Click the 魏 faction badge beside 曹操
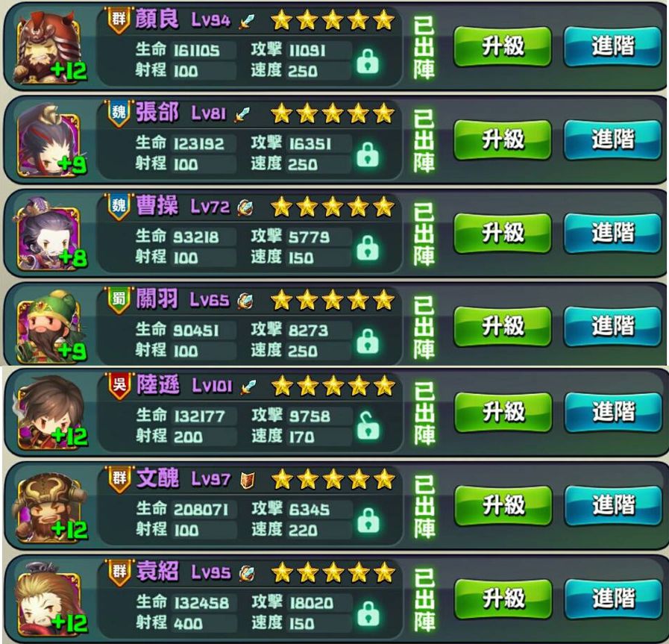669x644 pixels. [119, 207]
